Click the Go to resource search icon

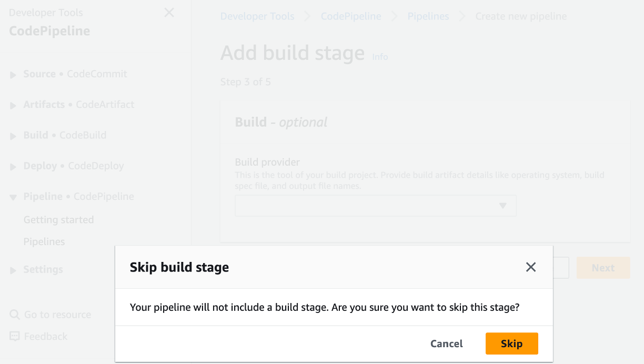(x=15, y=315)
